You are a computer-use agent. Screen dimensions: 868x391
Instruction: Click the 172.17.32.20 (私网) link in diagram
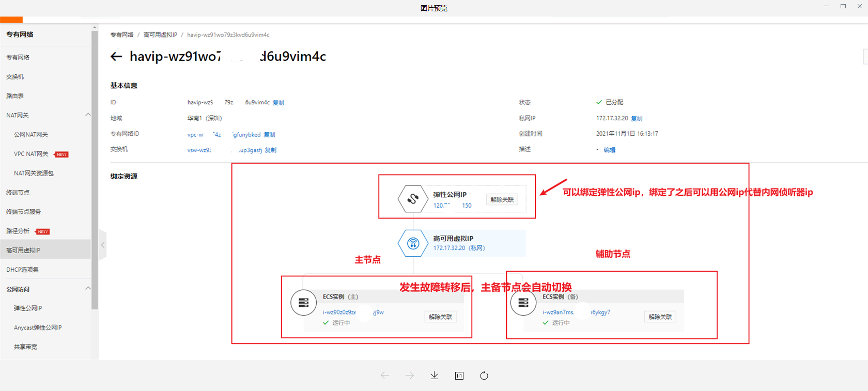pyautogui.click(x=459, y=248)
